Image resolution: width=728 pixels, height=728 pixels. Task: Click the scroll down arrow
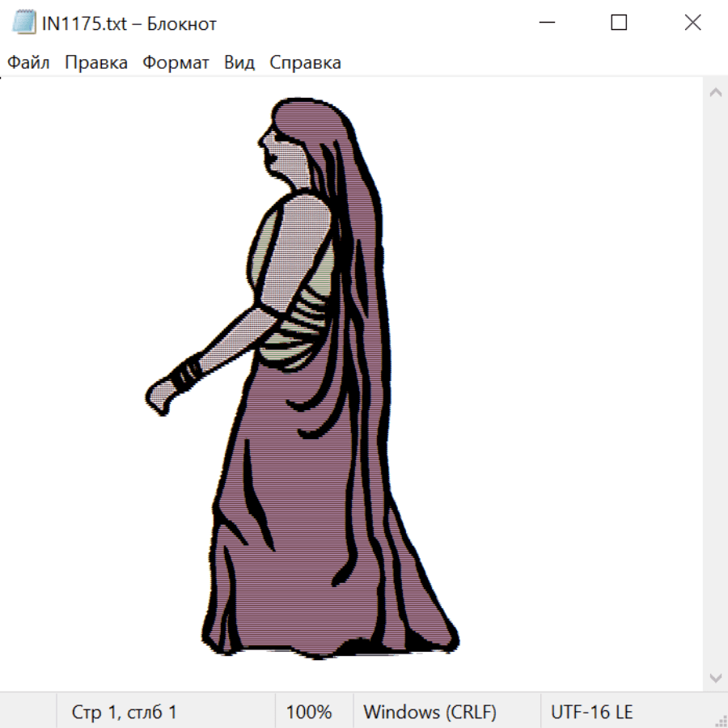(715, 677)
